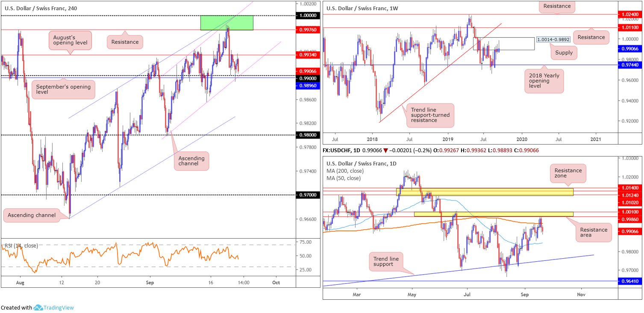Click the blue 0.97440 price tag
This screenshot has height=313, width=644.
(630, 65)
